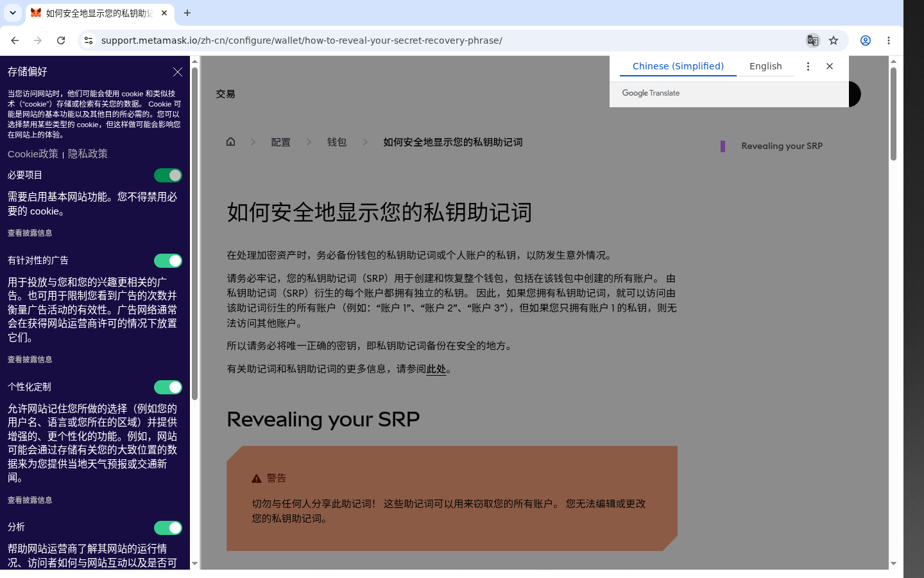The width and height of the screenshot is (924, 578).
Task: View disclosure info under 必要项目
Action: click(30, 233)
